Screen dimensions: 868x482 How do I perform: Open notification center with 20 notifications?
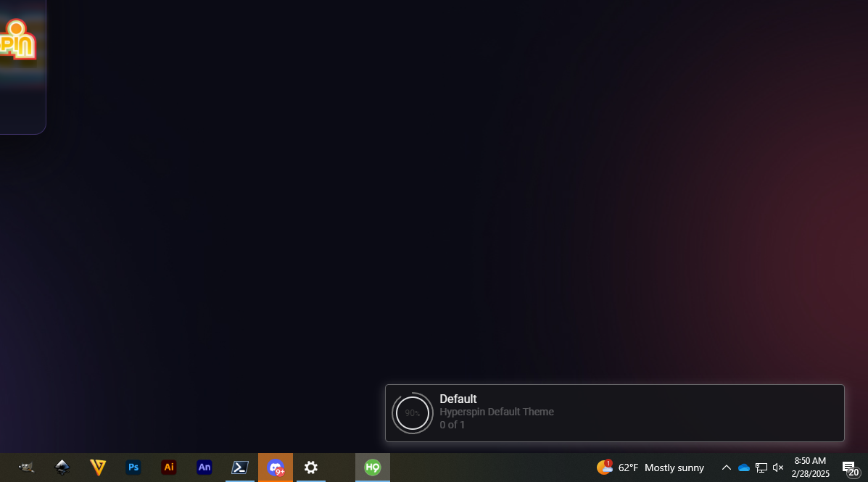(850, 468)
